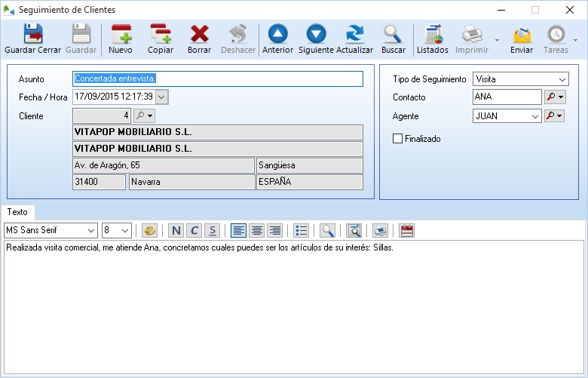
Task: Click the Deshacer undo icon
Action: tap(238, 39)
